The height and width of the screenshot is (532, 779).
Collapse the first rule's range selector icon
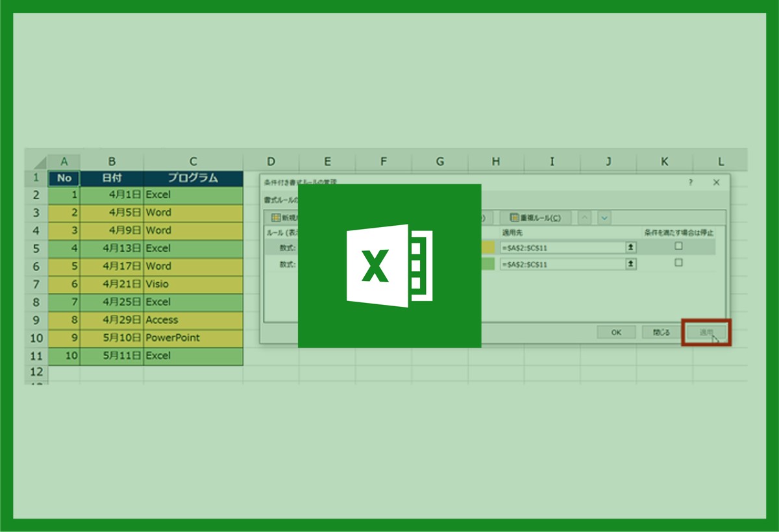tap(630, 247)
